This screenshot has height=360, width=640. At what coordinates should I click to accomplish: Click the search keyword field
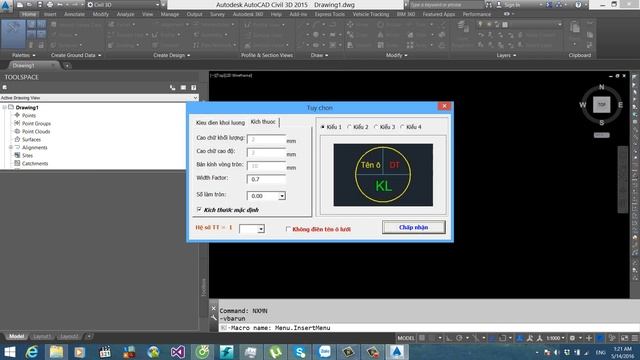(446, 5)
